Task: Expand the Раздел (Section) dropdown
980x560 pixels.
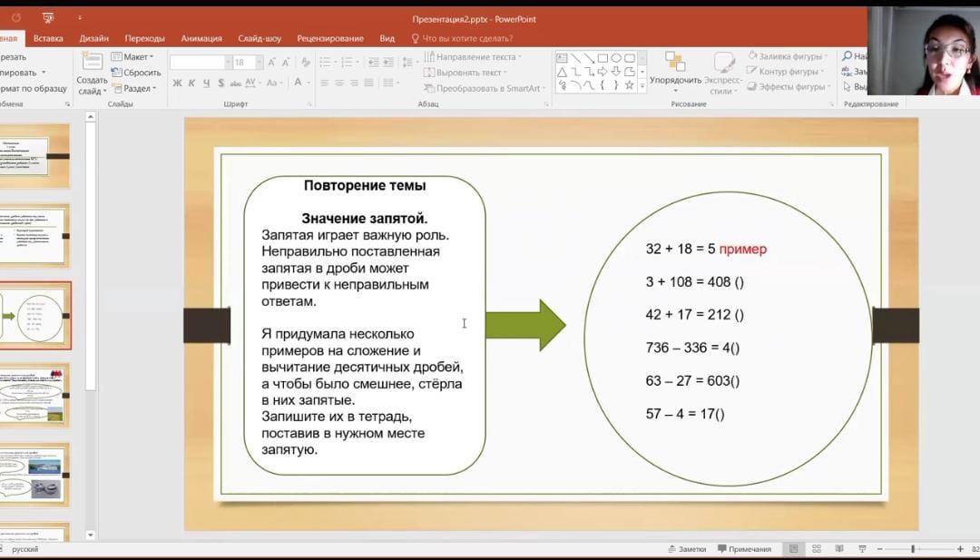Action: [134, 88]
